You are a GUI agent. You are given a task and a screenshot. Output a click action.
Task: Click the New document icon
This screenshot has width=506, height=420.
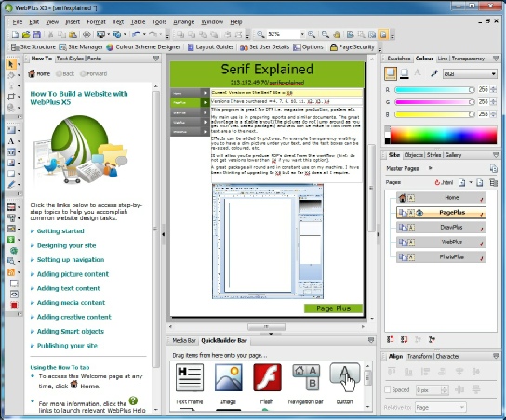[x=15, y=34]
